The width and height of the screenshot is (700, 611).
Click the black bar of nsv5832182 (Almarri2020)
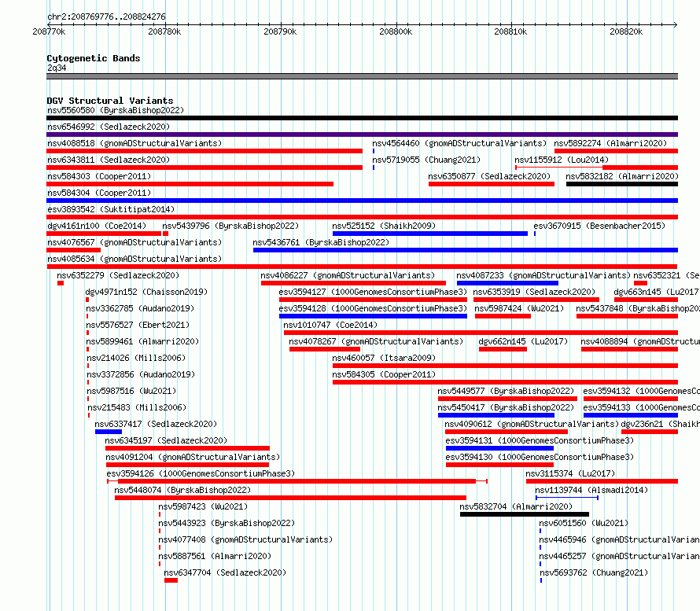pos(622,184)
